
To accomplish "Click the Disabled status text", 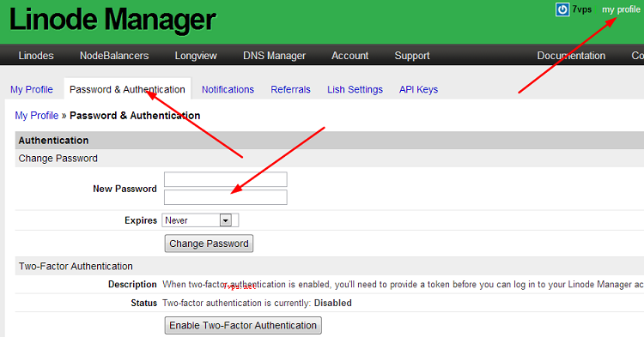I will (332, 303).
